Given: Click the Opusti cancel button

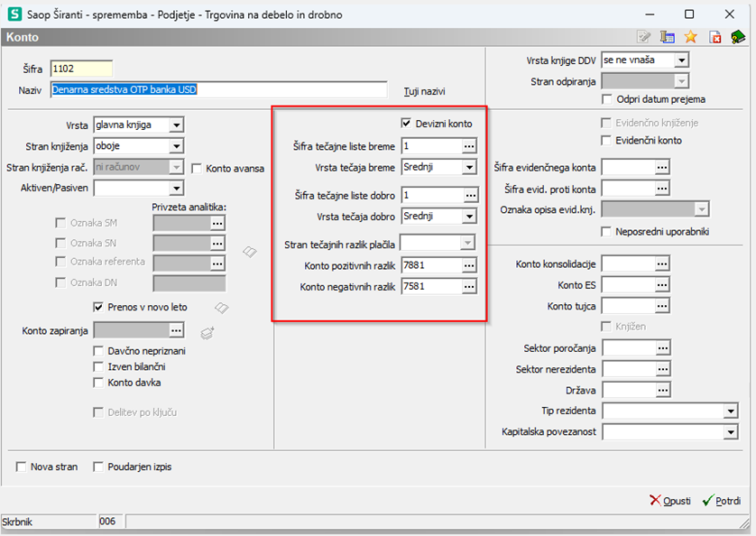Looking at the screenshot, I should coord(670,501).
